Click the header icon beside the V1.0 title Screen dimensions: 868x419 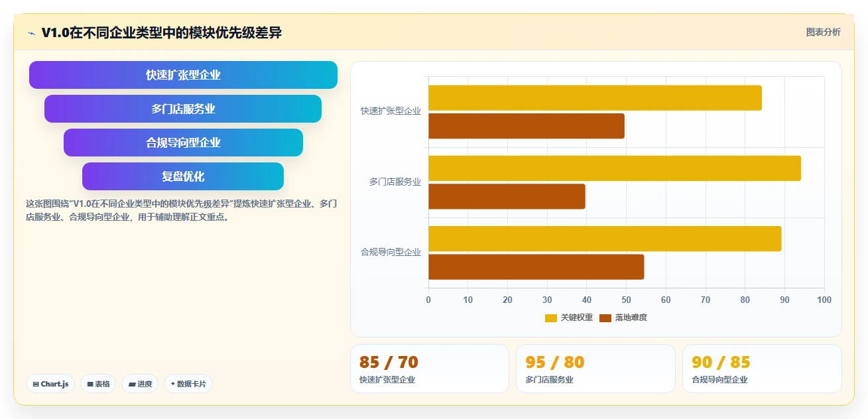tap(32, 32)
